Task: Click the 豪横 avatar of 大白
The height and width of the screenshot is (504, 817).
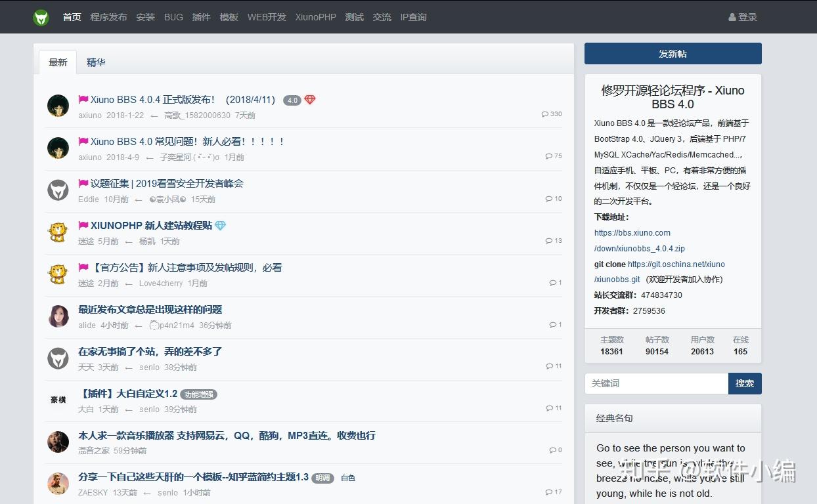Action: (58, 400)
